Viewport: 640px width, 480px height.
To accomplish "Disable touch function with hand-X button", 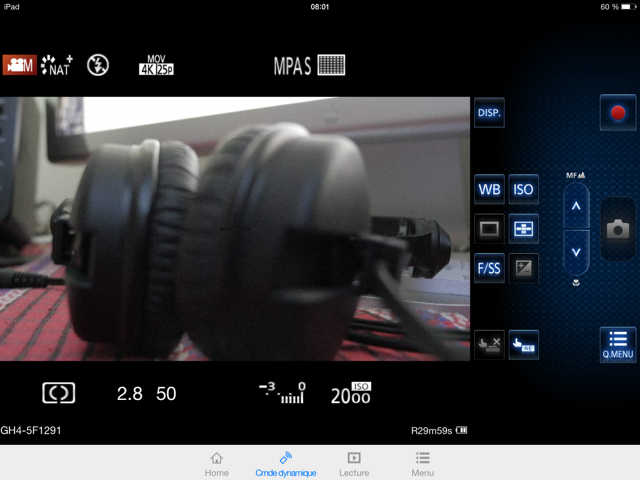I will point(489,344).
